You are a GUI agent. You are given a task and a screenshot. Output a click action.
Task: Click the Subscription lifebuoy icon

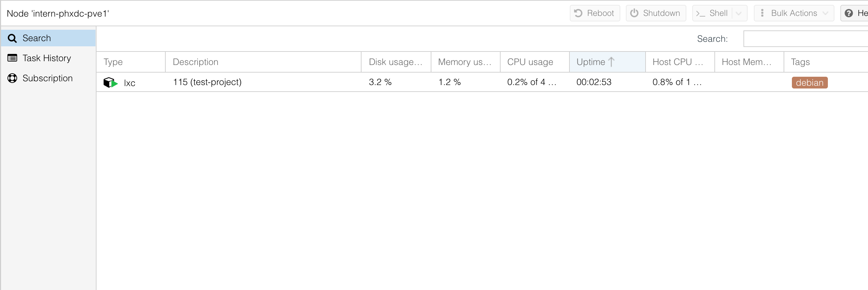[x=12, y=78]
